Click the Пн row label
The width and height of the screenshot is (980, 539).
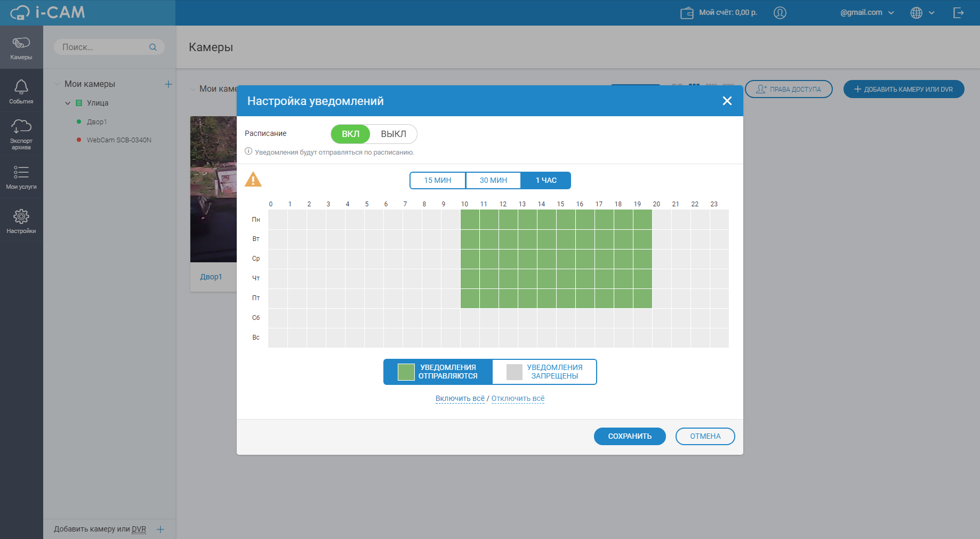tap(256, 220)
